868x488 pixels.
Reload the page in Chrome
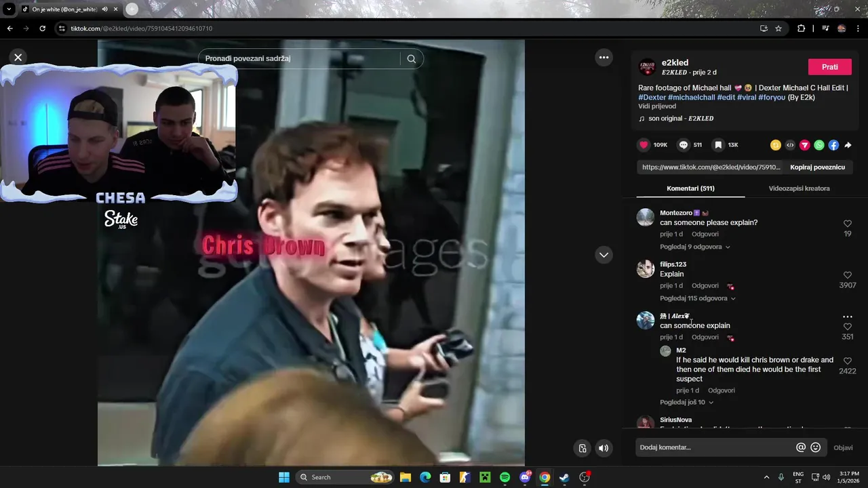point(42,28)
